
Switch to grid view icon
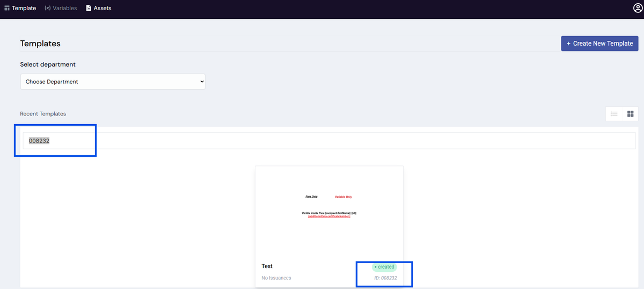631,114
